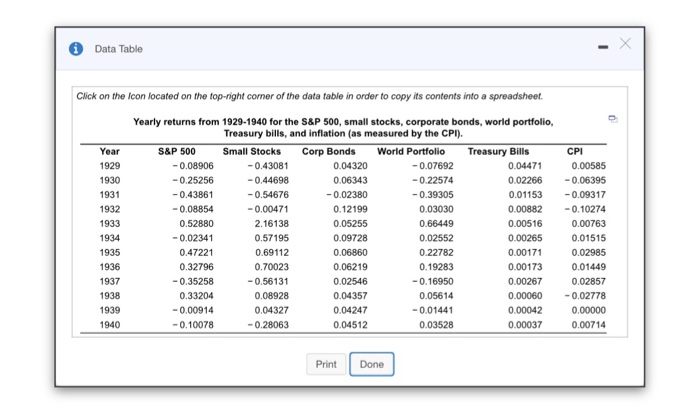700x418 pixels.
Task: Click the Print button
Action: click(326, 364)
